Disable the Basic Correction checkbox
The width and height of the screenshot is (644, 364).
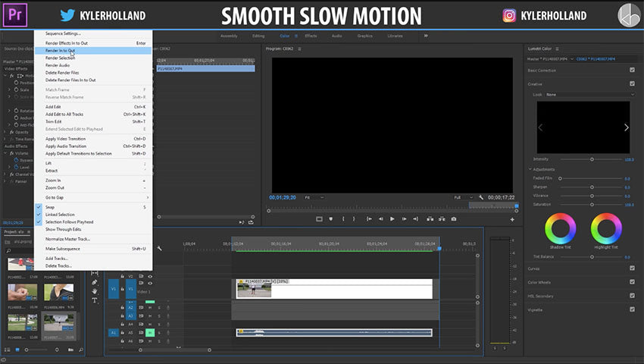click(632, 70)
